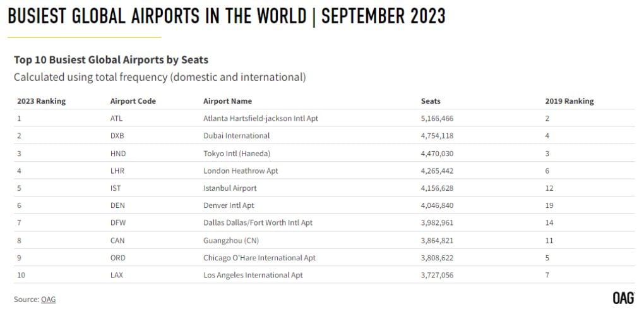Click the DFW airport code cell

[x=119, y=222]
